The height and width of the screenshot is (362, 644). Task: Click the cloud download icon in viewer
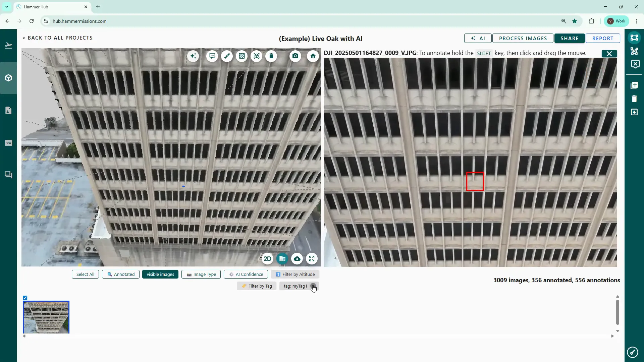coord(297,259)
